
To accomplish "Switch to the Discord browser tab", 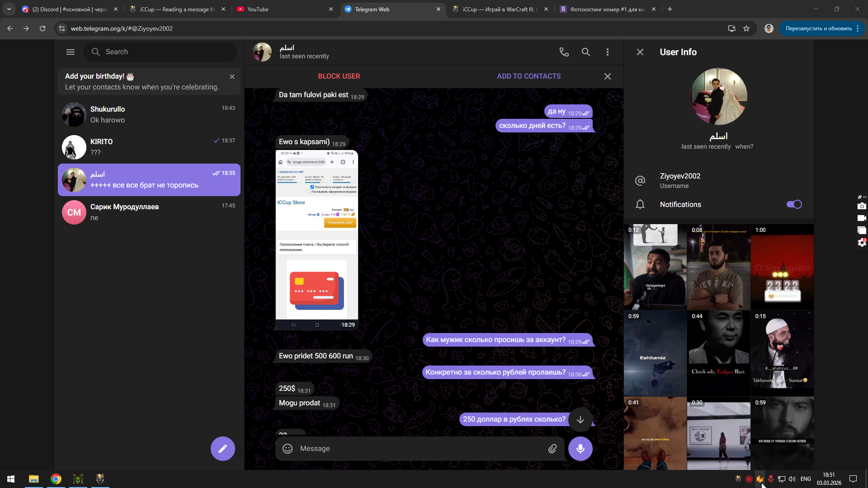I will pyautogui.click(x=68, y=9).
